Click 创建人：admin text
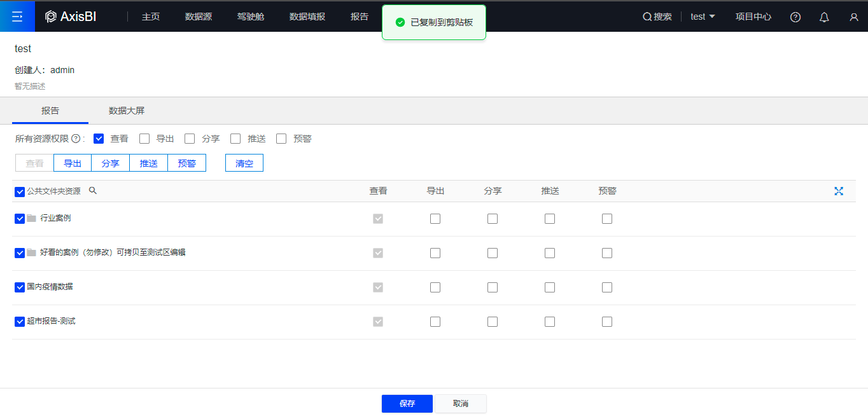The height and width of the screenshot is (419, 868). pos(45,70)
